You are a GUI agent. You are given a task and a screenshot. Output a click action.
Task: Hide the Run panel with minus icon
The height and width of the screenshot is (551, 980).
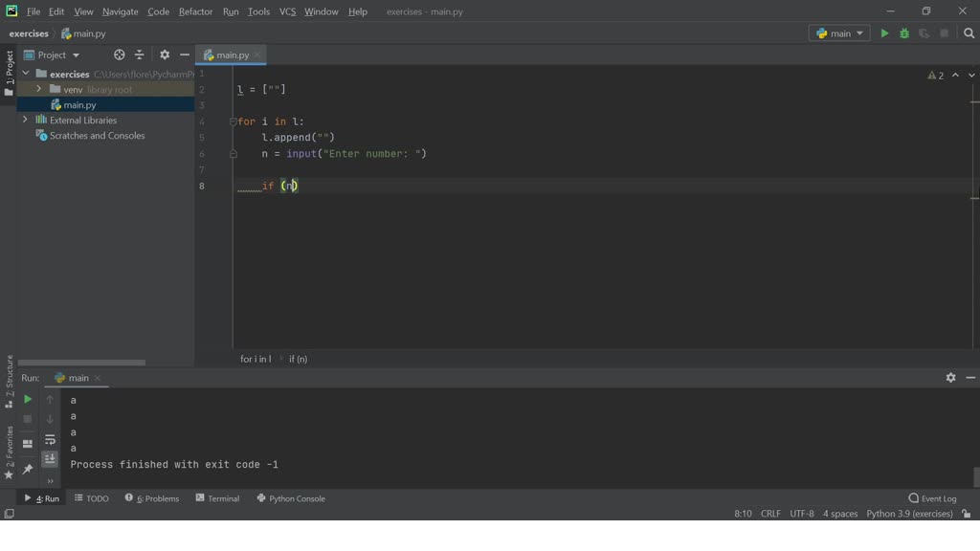pos(970,378)
